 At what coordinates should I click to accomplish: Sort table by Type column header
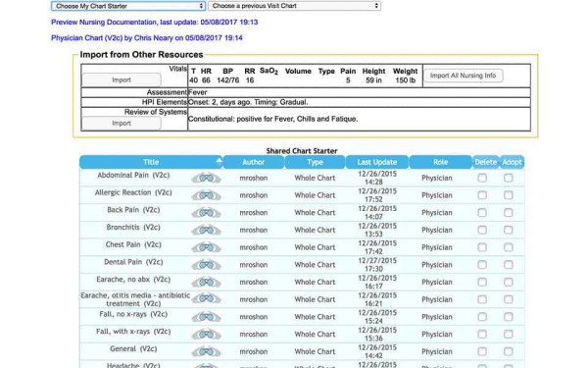[x=315, y=162]
